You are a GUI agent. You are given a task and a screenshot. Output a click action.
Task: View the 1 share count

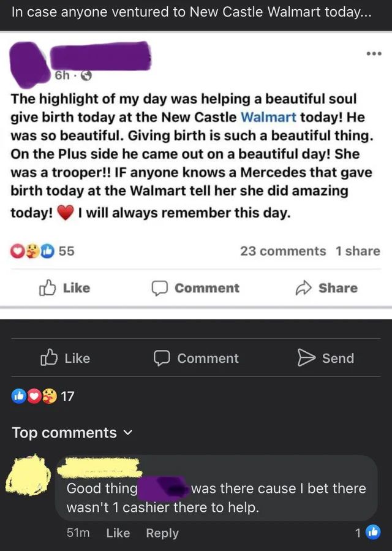tap(358, 251)
